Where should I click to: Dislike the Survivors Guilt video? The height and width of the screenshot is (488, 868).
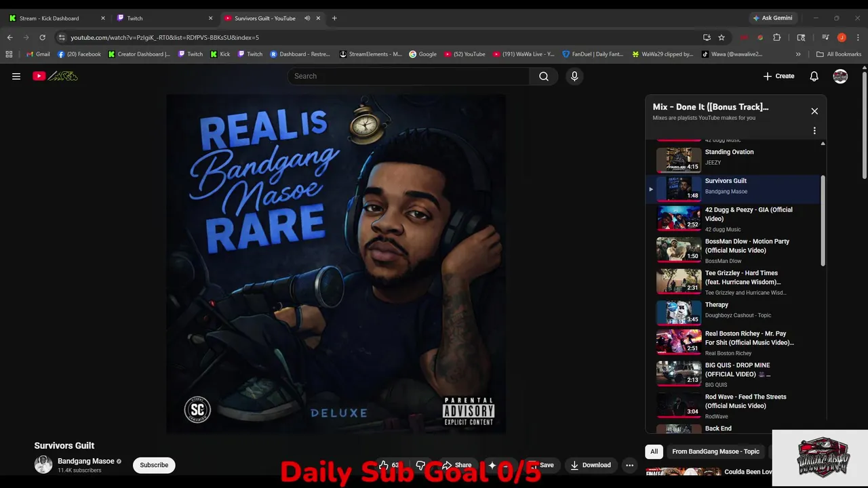coord(420,465)
